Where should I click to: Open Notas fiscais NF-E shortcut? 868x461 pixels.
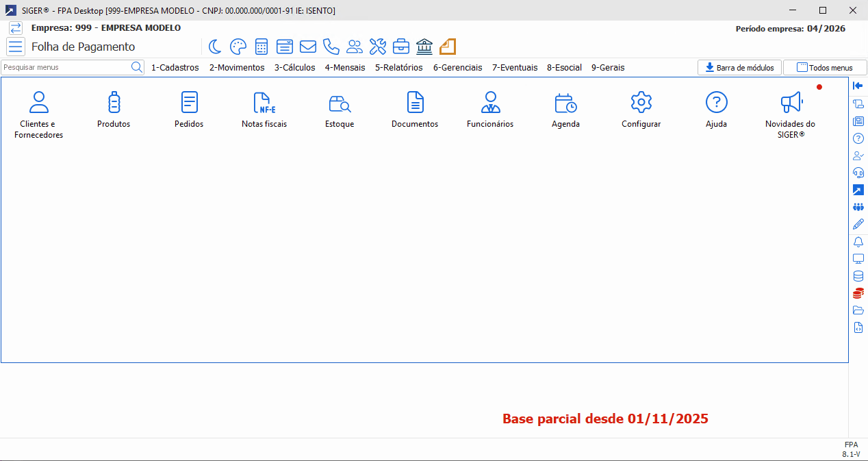tap(264, 110)
